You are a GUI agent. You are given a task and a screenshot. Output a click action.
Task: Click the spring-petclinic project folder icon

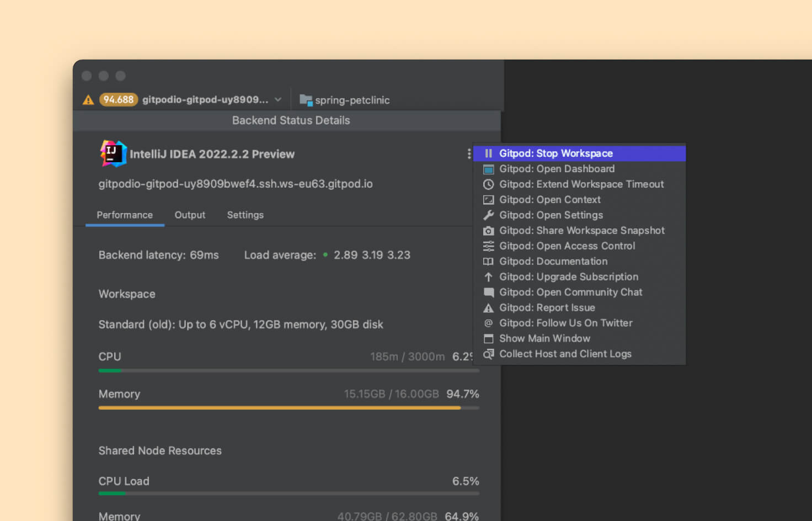306,100
